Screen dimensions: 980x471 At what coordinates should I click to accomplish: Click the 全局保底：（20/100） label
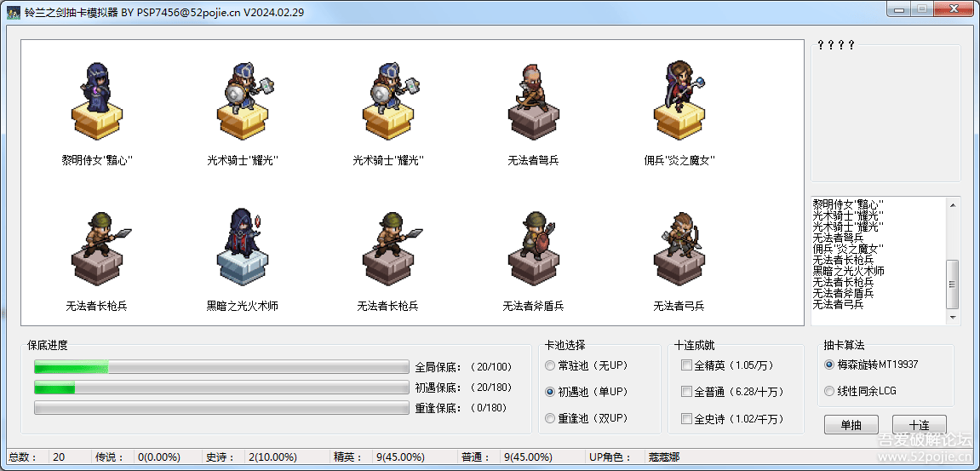(x=464, y=367)
